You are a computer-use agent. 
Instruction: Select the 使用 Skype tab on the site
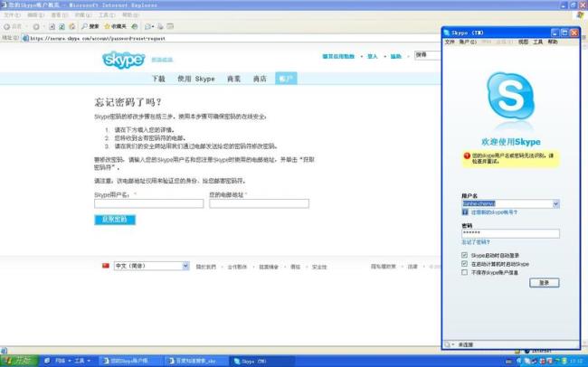(x=195, y=79)
